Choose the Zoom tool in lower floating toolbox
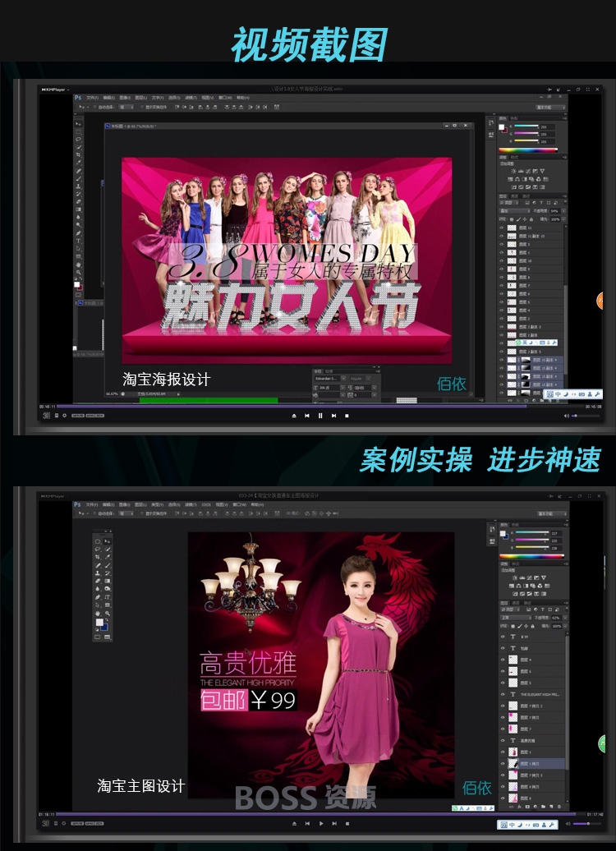 tap(108, 614)
